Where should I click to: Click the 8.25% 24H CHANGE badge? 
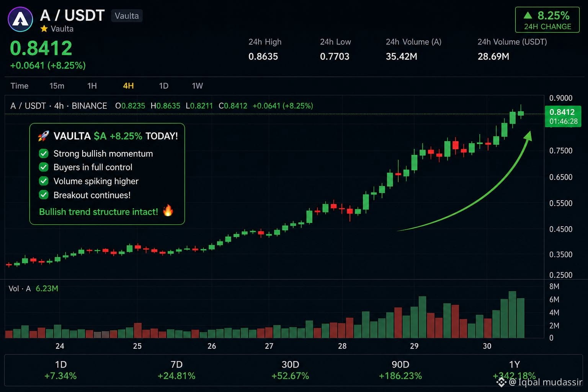click(x=547, y=20)
